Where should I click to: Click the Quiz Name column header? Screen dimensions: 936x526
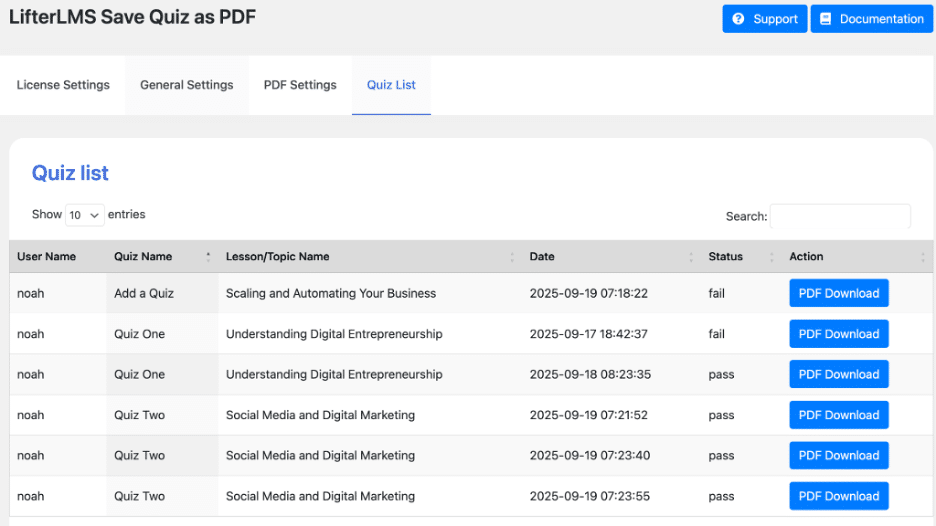(x=162, y=257)
